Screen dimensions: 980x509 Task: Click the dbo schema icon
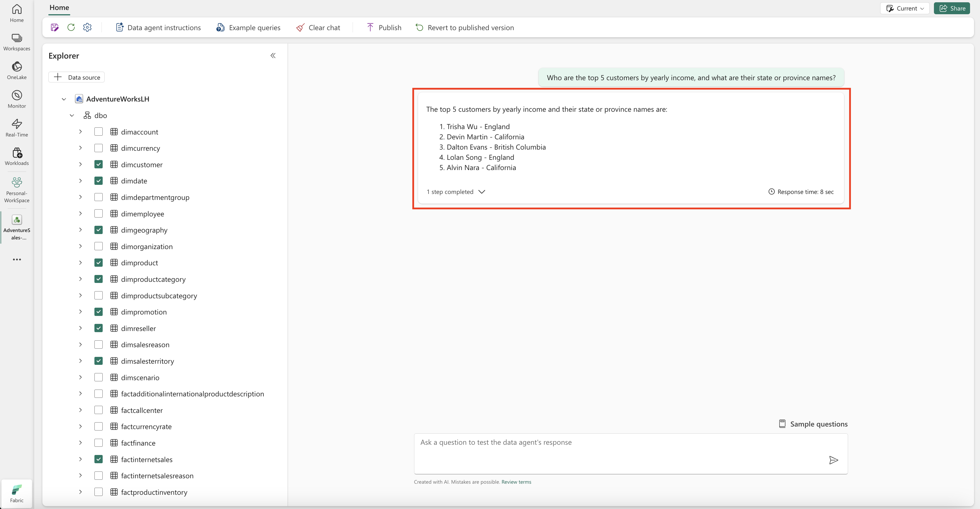click(x=87, y=115)
